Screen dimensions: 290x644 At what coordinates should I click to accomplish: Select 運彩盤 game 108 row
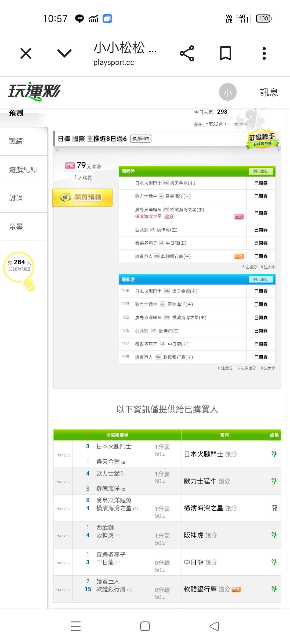click(x=197, y=357)
